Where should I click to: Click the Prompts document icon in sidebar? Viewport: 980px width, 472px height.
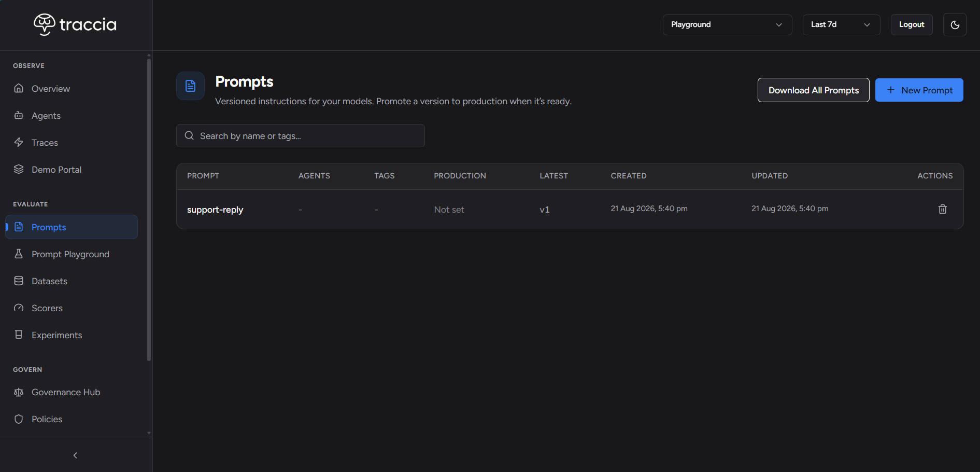coord(19,227)
